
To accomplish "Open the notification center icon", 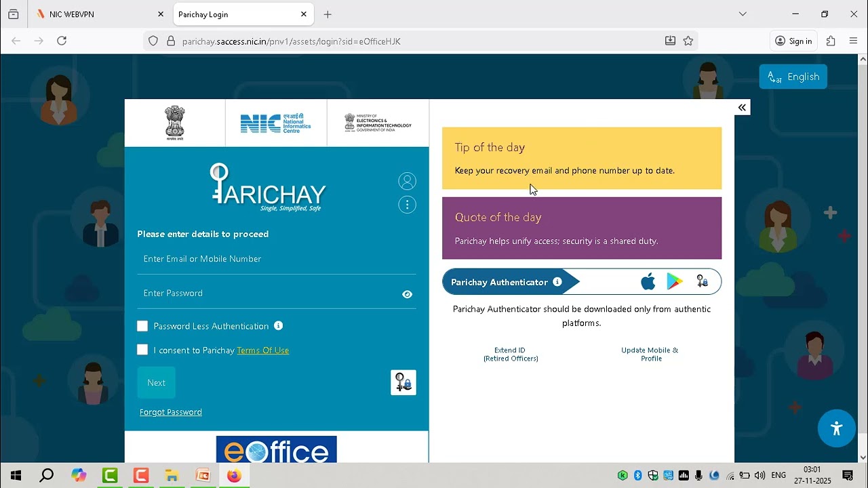I will 848,476.
